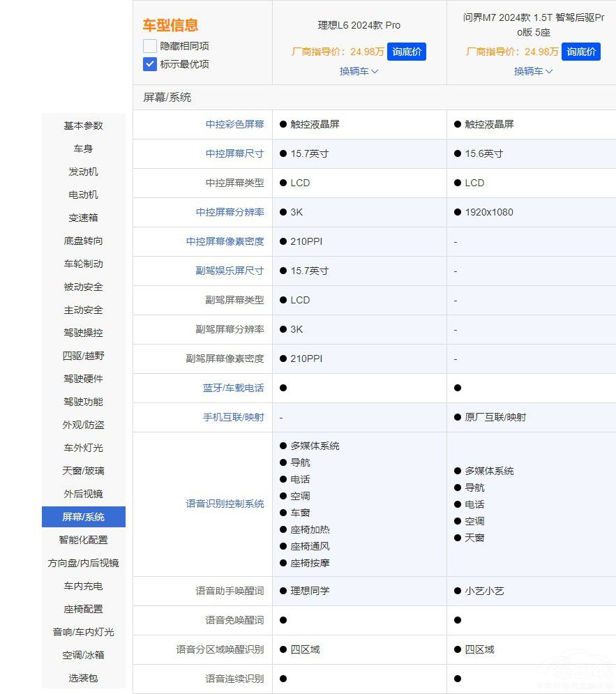Click 询底价 button for 问界M7
This screenshot has height=694, width=616.
[581, 51]
